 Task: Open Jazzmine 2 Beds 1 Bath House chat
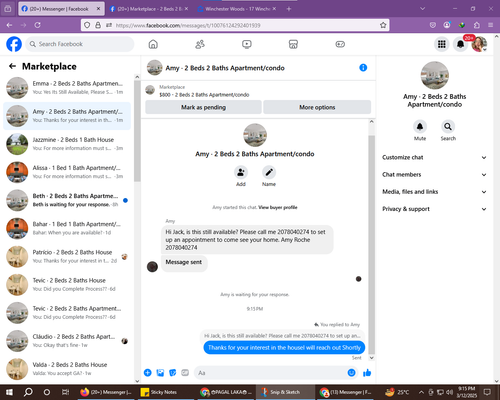pos(67,144)
